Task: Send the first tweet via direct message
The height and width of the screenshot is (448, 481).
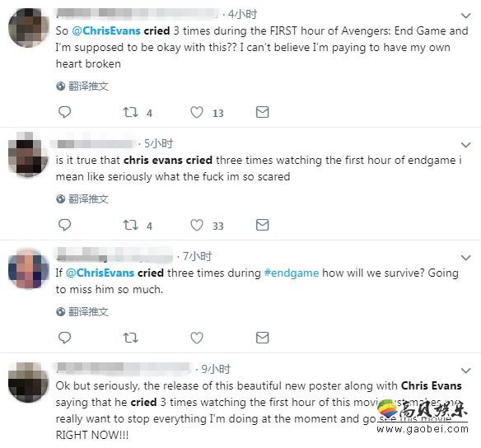Action: coord(262,112)
